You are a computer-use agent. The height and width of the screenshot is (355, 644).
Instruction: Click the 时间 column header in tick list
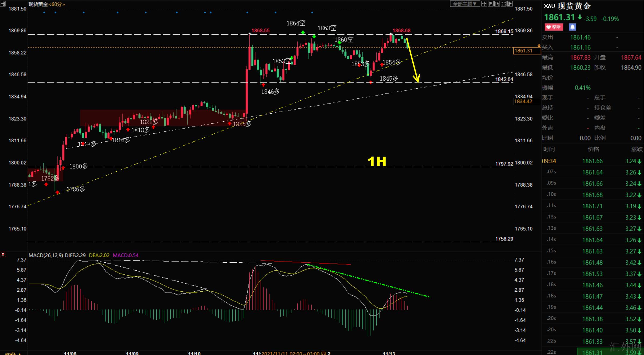tap(549, 149)
